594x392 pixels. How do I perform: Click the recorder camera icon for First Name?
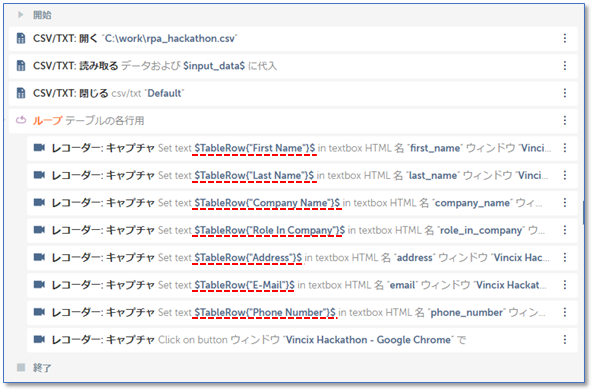click(x=39, y=147)
